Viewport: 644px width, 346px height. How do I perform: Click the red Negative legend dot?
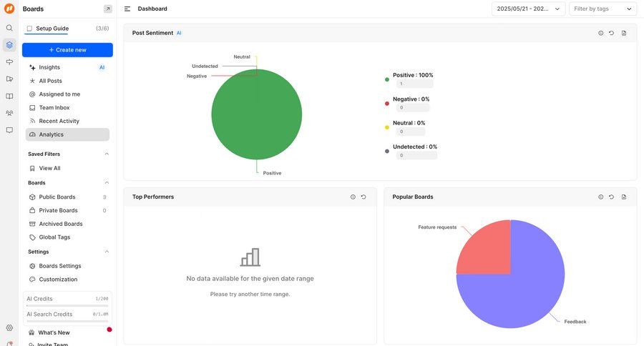tap(387, 104)
